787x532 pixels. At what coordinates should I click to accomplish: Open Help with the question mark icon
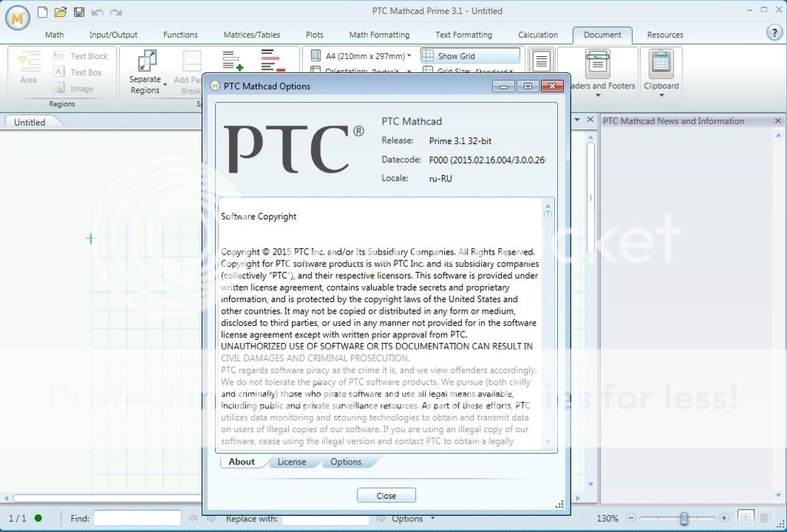point(775,32)
